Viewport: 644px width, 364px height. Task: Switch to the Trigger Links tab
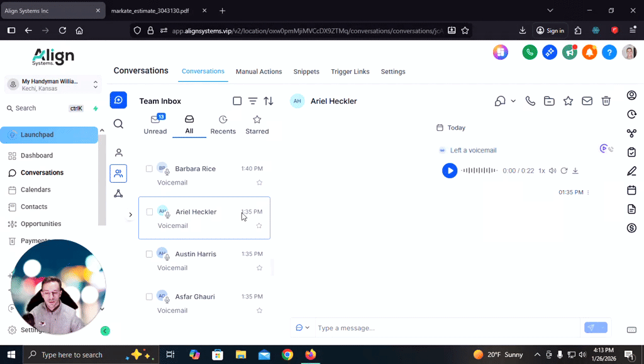350,72
